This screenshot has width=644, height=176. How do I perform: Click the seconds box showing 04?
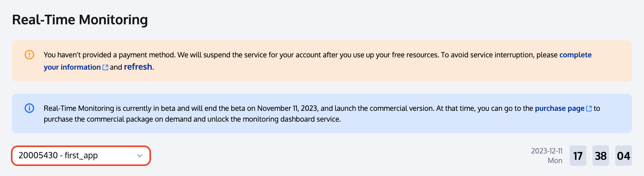(x=623, y=156)
